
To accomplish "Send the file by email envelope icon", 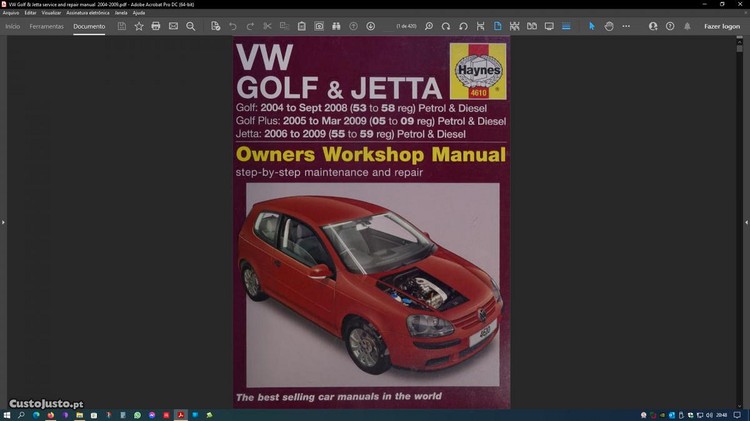I will (173, 26).
